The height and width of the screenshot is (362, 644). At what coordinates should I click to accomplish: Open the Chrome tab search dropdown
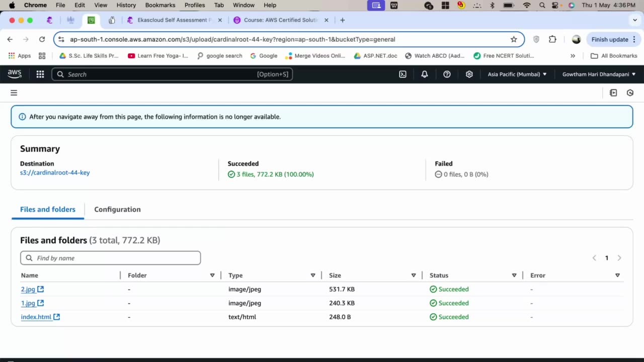[x=635, y=20]
